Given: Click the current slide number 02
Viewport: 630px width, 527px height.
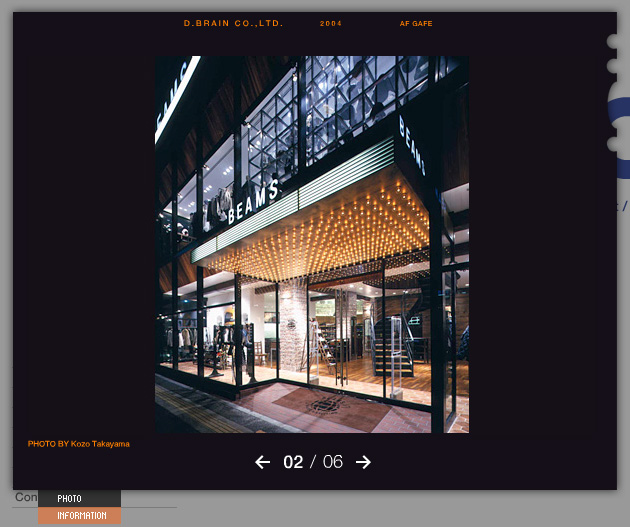Looking at the screenshot, I should 293,462.
